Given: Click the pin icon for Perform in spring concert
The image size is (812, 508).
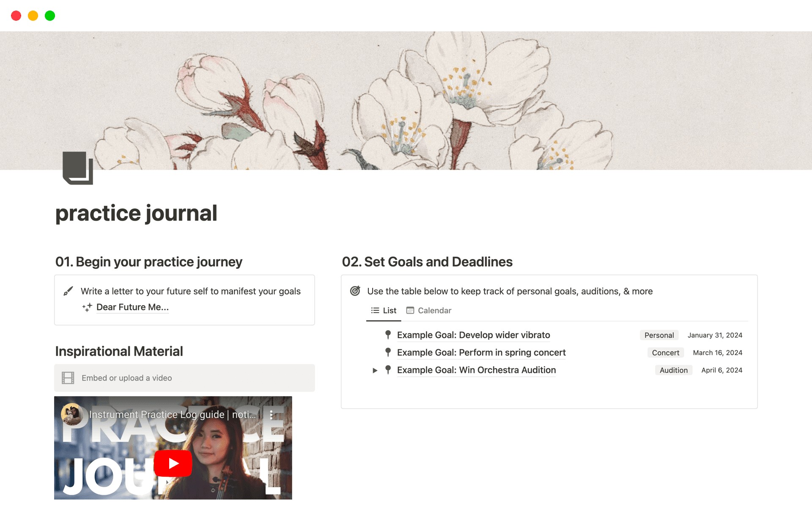Looking at the screenshot, I should pyautogui.click(x=388, y=352).
